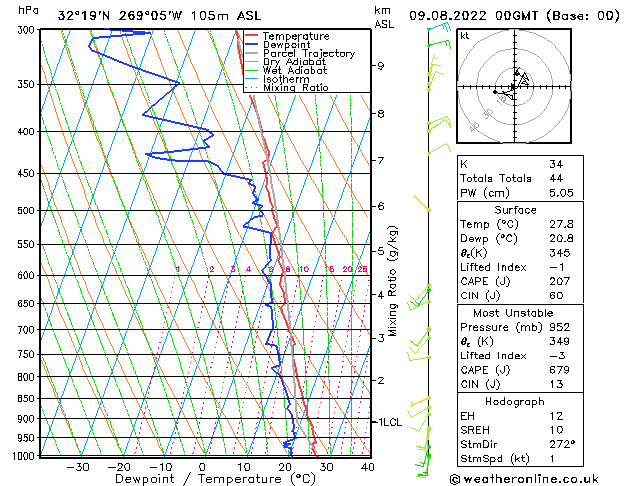Select the 'Isotherm' legend label
The height and width of the screenshot is (486, 629).
point(286,79)
